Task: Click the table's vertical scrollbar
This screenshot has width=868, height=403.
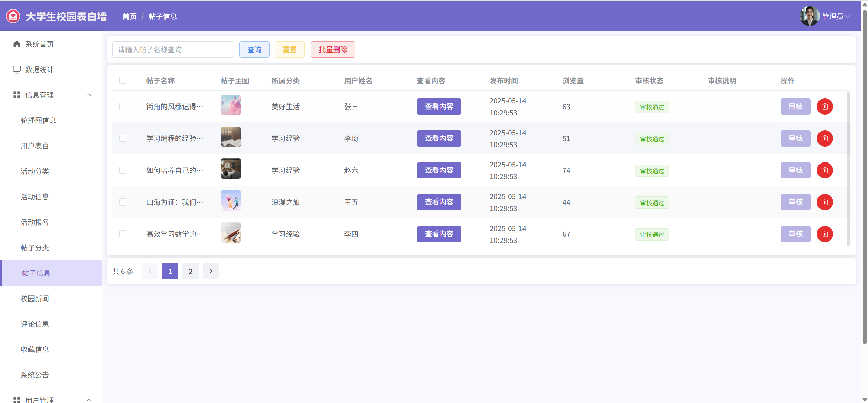Action: pos(848,169)
